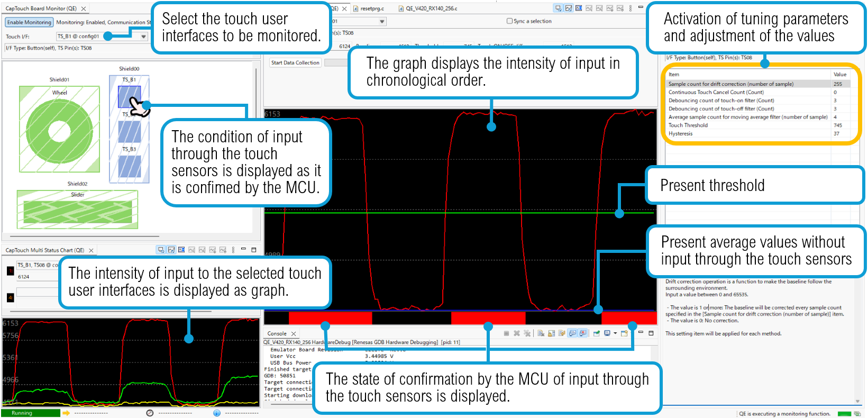The width and height of the screenshot is (868, 418).
Task: Switch to the resetprg.c tab
Action: (x=371, y=8)
